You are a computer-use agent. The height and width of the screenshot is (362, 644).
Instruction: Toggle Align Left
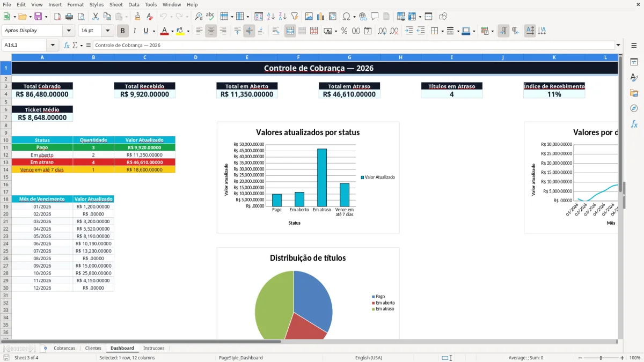click(199, 31)
